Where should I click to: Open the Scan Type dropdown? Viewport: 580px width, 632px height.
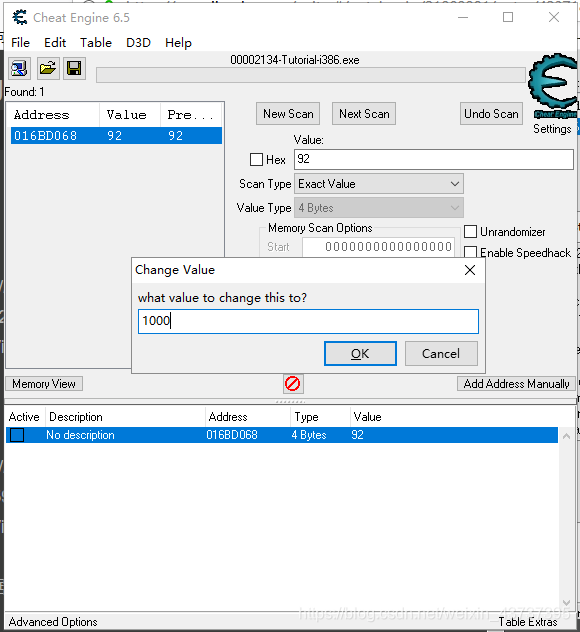(x=378, y=184)
